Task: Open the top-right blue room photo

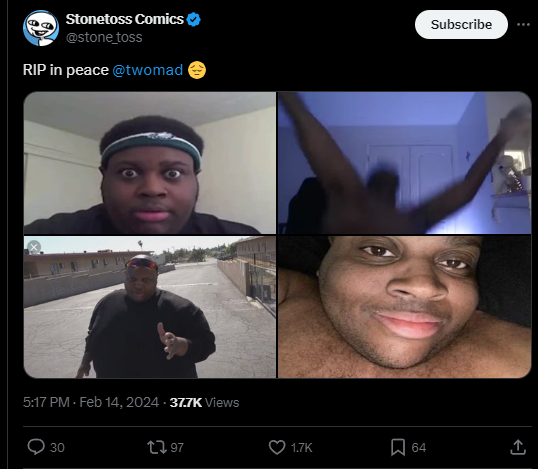Action: coord(405,163)
